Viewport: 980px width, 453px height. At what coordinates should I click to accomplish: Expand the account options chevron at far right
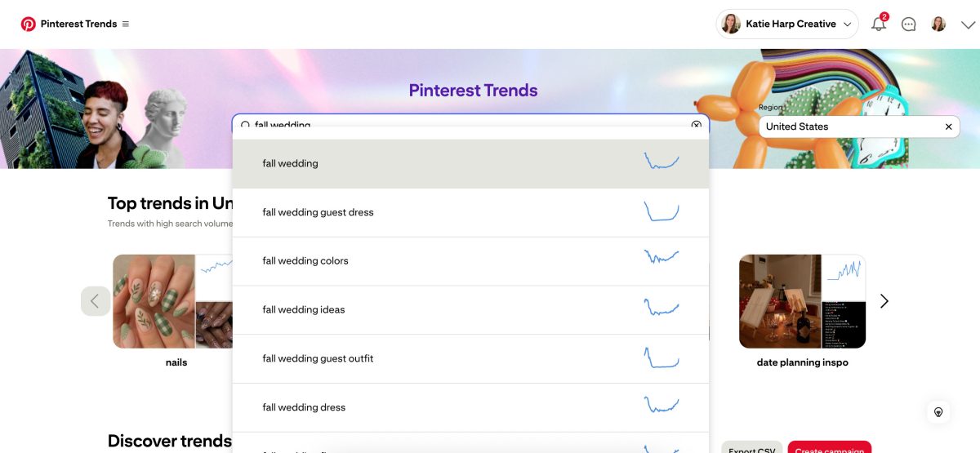[x=968, y=24]
